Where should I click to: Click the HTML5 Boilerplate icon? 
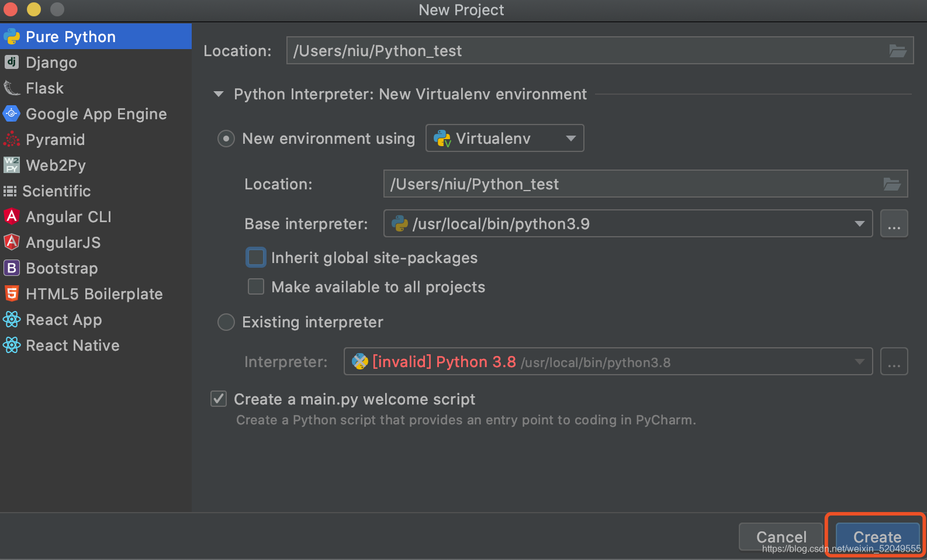click(12, 293)
